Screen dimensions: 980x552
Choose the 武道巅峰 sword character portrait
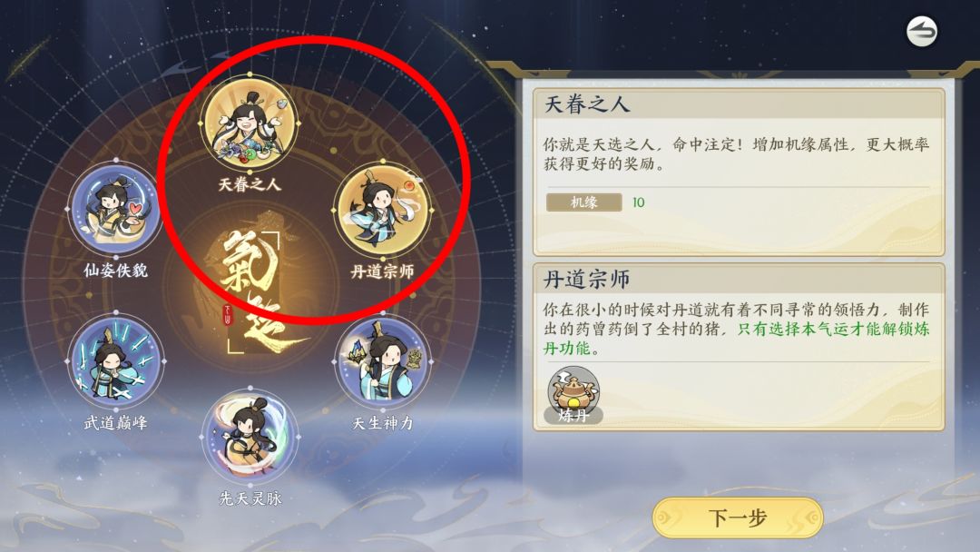(x=115, y=361)
